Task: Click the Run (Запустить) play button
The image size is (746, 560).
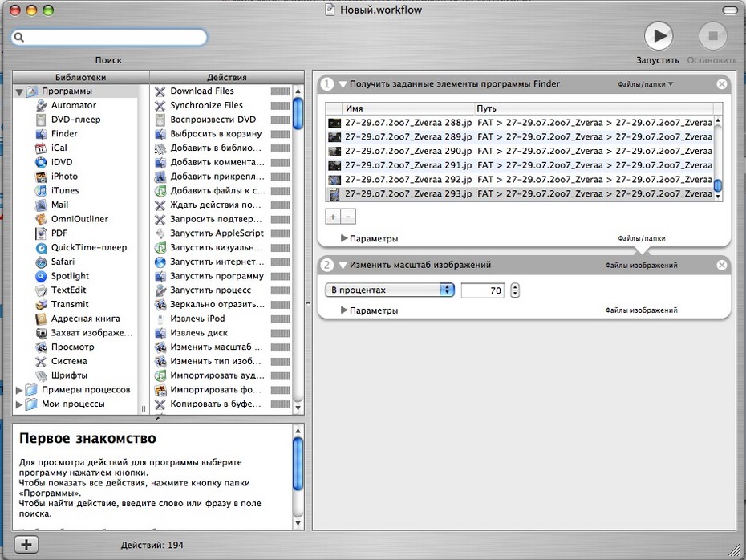Action: [x=658, y=35]
